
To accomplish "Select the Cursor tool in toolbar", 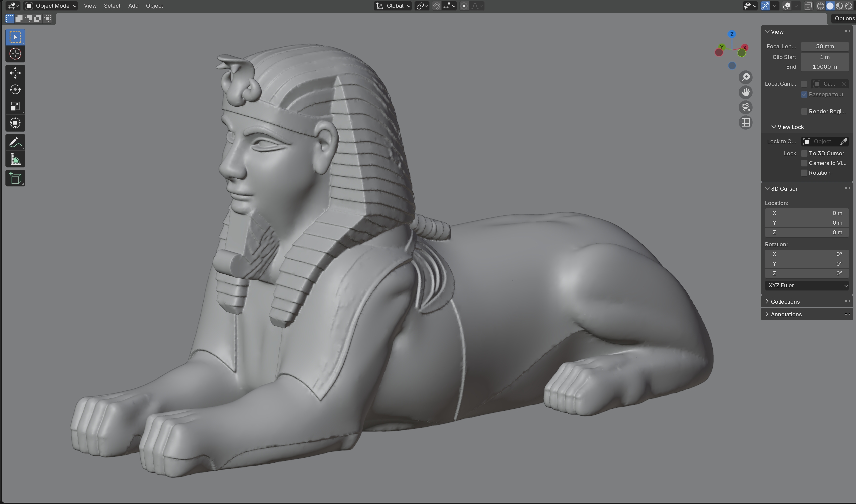I will pyautogui.click(x=15, y=54).
